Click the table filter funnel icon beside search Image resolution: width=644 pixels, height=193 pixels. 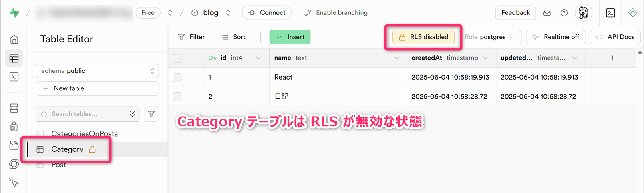coord(151,114)
